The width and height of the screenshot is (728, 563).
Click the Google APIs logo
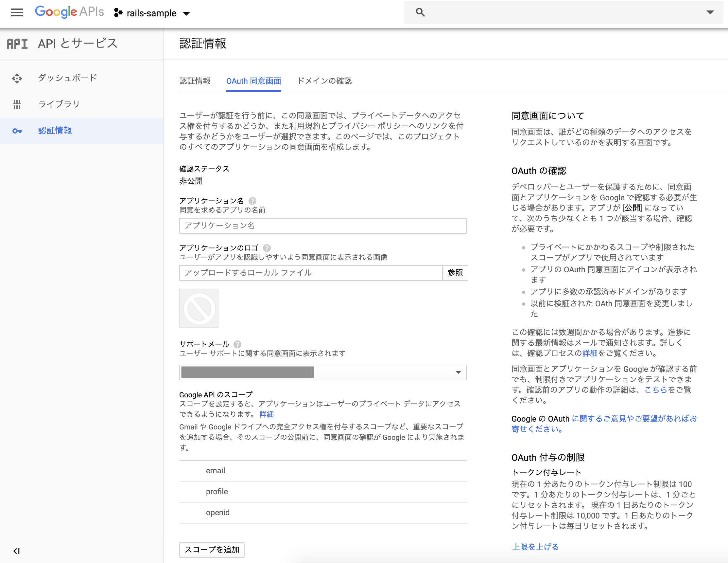(x=69, y=12)
